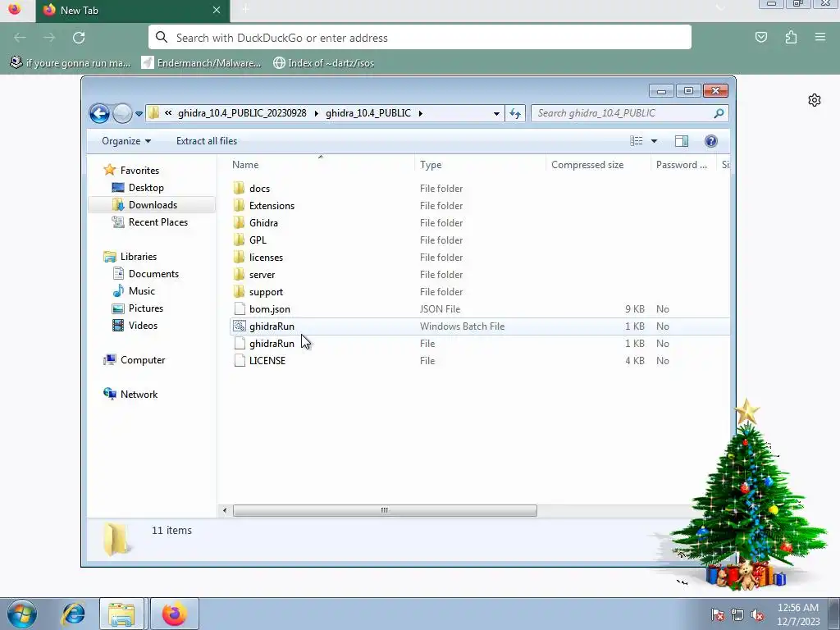Screen dimensions: 840x630
Task: Toggle the preview pane button
Action: click(682, 141)
